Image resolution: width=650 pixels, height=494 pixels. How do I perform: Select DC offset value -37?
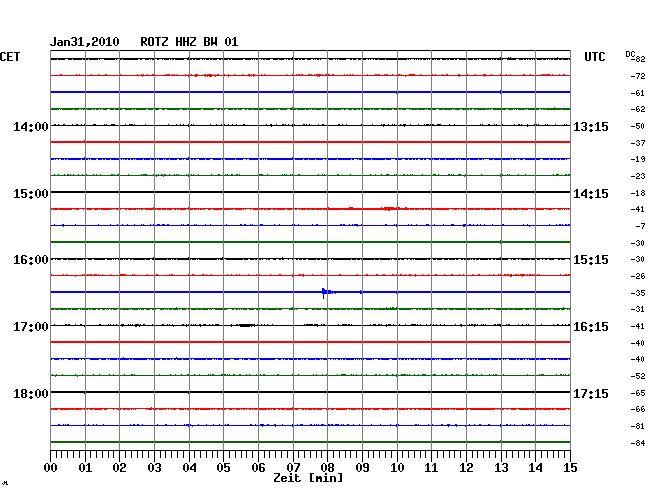pyautogui.click(x=638, y=143)
